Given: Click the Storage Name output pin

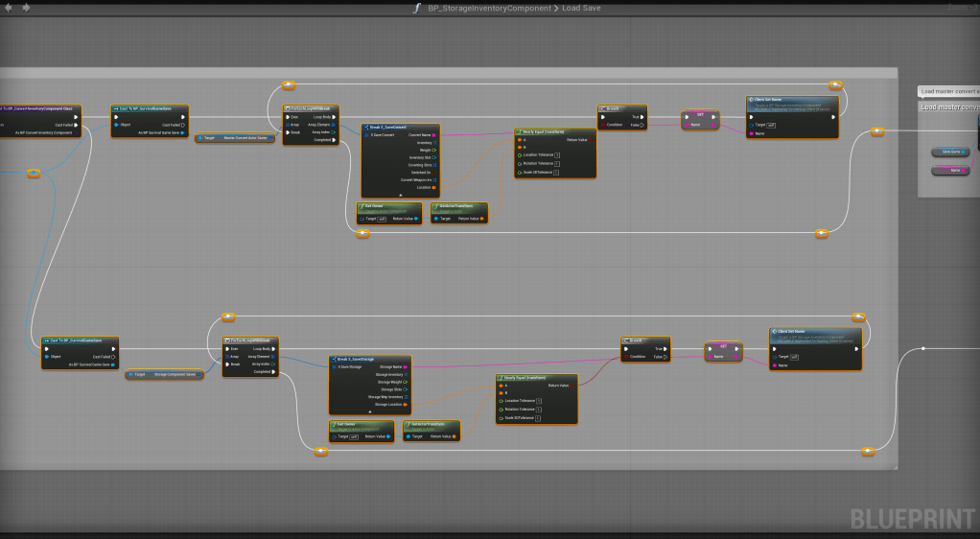Looking at the screenshot, I should 405,366.
